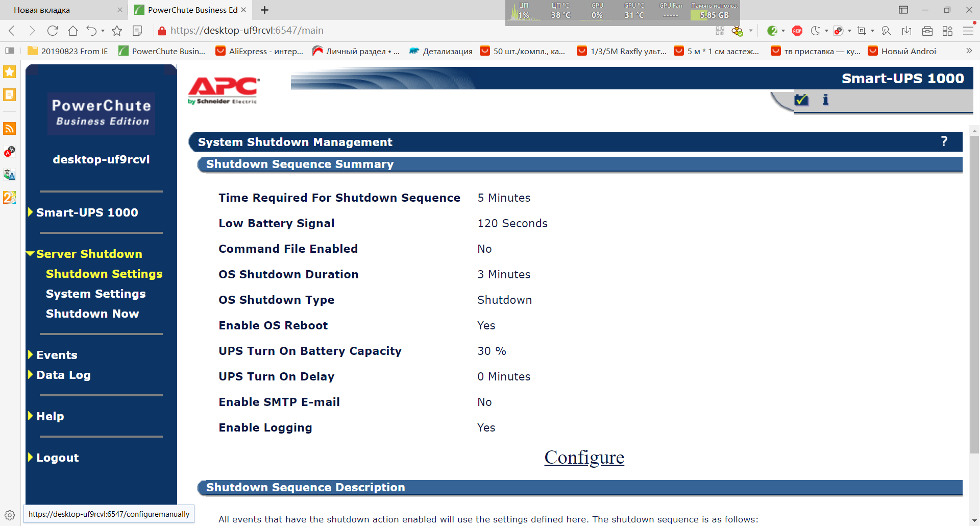The image size is (980, 526).
Task: Open sidebar settings gear
Action: (x=10, y=515)
